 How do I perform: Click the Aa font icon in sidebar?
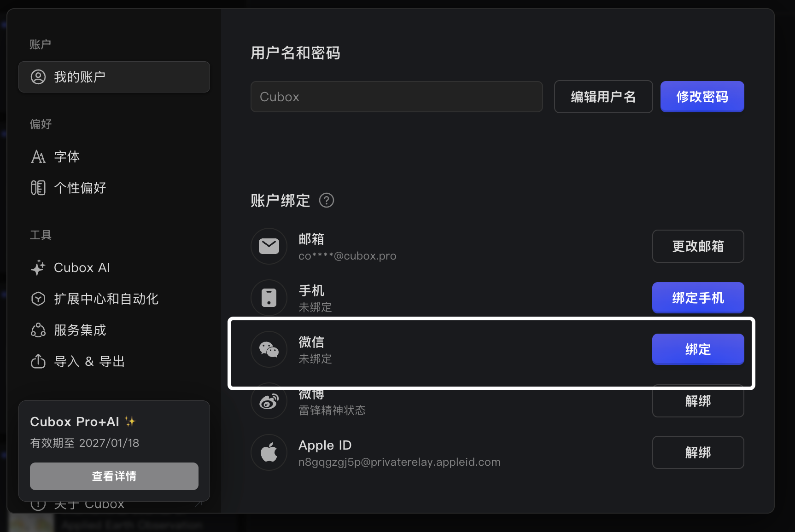tap(38, 156)
